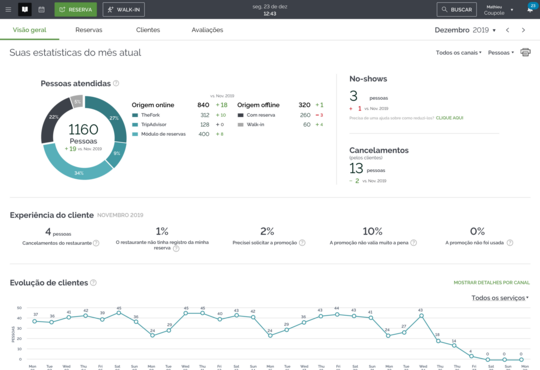Open the notifications bell icon
540x370 pixels.
tap(530, 9)
